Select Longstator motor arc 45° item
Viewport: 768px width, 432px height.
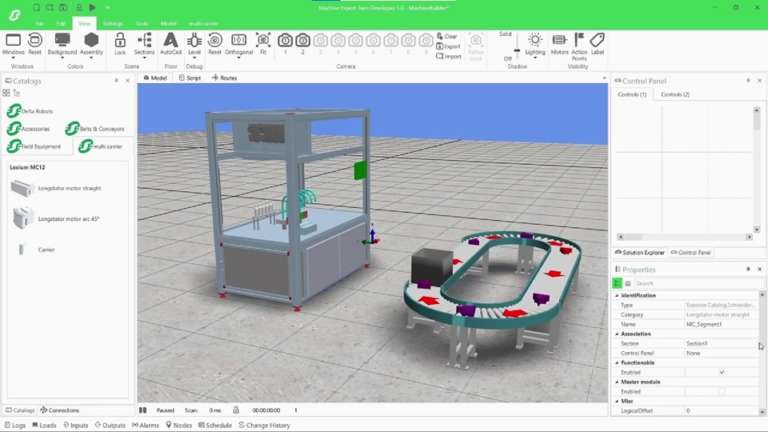point(55,218)
